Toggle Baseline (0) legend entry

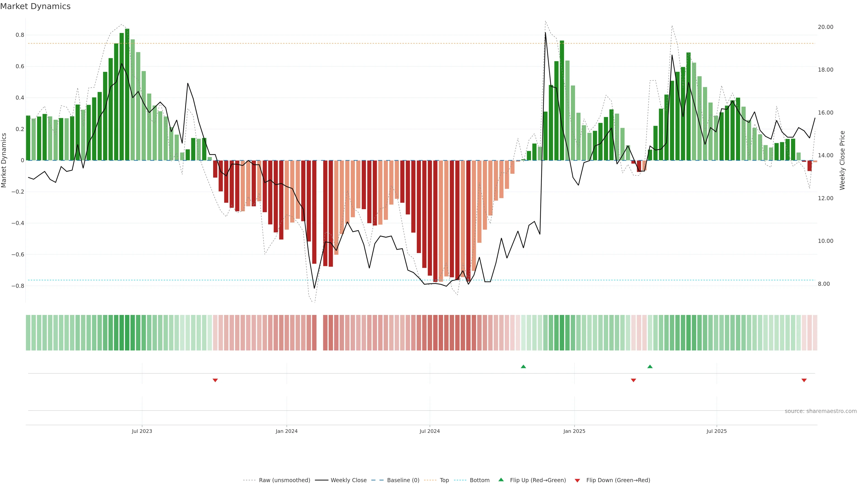pyautogui.click(x=403, y=480)
